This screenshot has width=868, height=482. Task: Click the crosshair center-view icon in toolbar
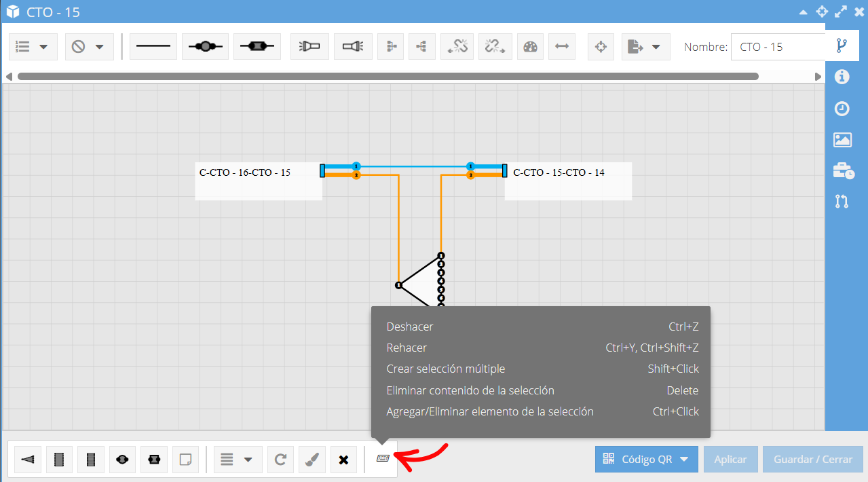[x=601, y=47]
